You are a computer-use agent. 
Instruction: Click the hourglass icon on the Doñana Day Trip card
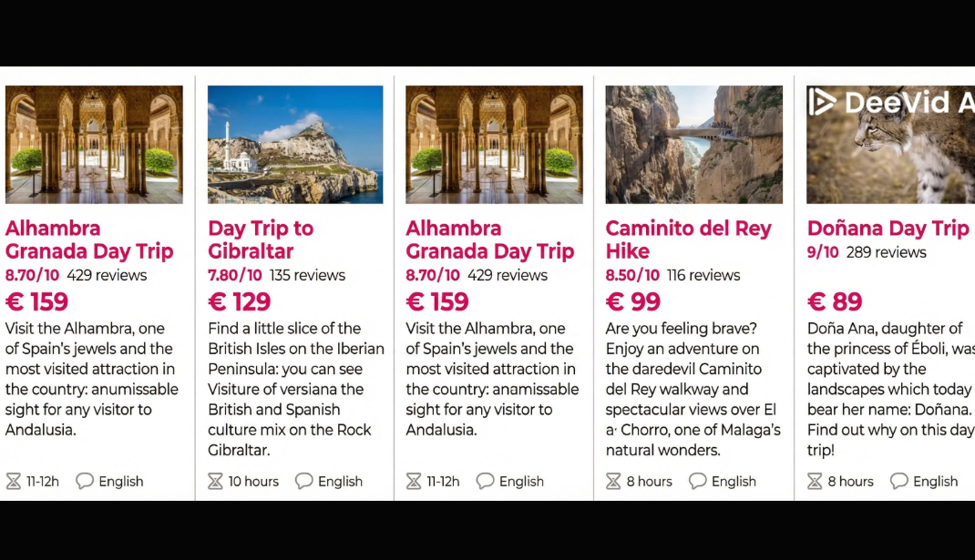click(815, 481)
